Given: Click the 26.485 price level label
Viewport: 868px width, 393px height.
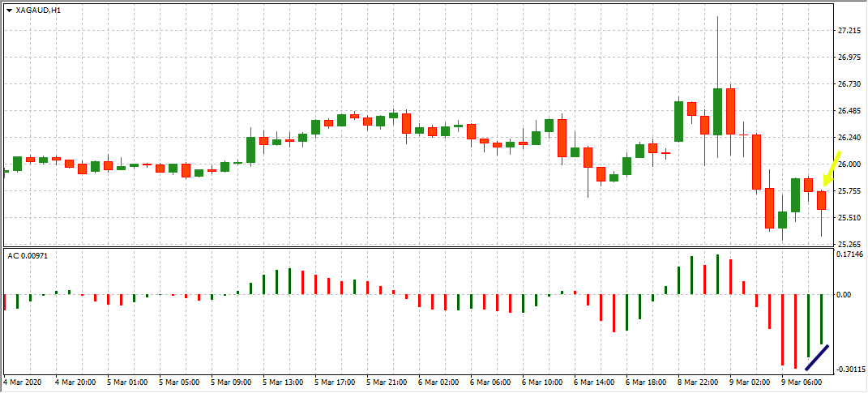Looking at the screenshot, I should click(x=849, y=111).
